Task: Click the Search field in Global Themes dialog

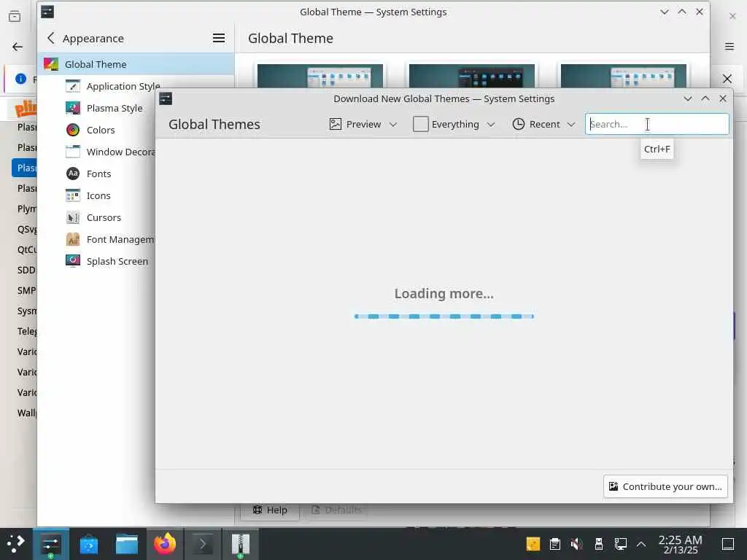Action: (657, 124)
